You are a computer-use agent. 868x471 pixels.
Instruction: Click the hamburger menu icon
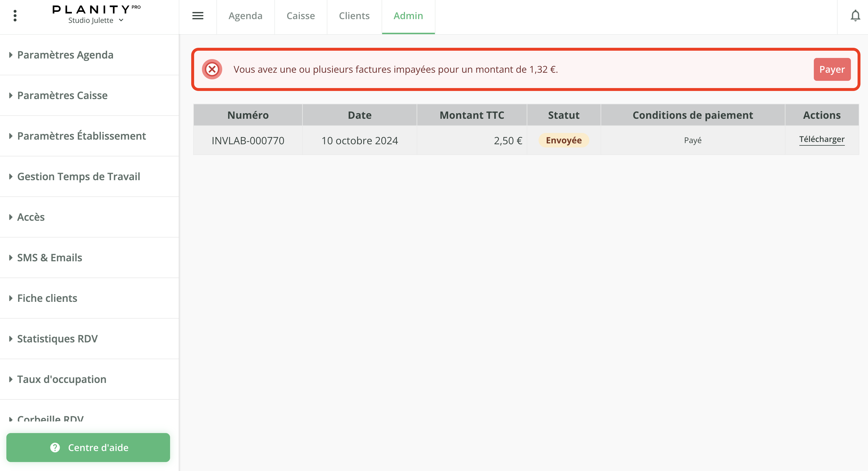point(198,16)
